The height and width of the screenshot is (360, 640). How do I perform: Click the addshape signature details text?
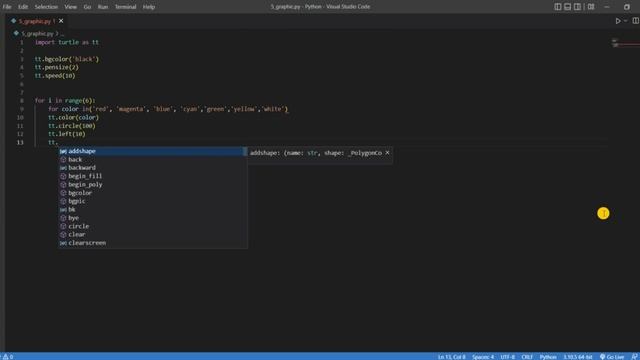coord(316,153)
